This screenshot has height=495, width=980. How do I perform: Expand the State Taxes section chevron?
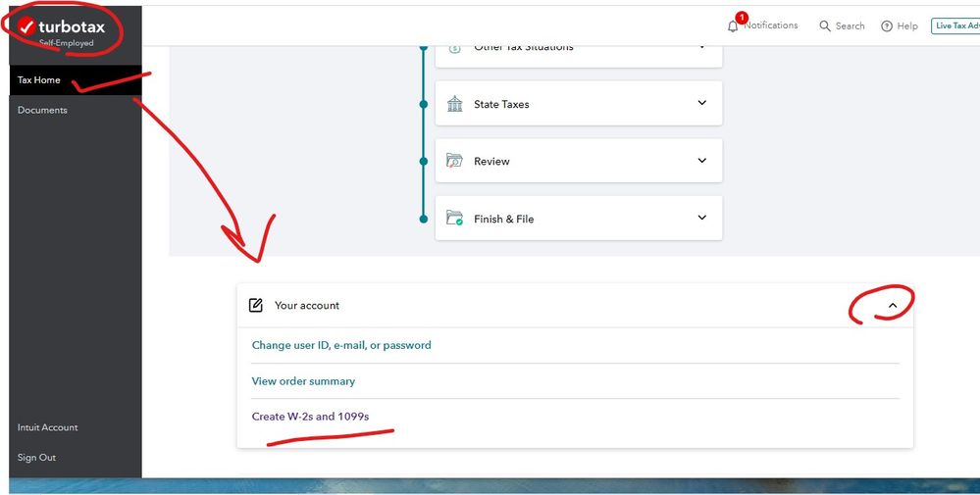click(x=701, y=103)
